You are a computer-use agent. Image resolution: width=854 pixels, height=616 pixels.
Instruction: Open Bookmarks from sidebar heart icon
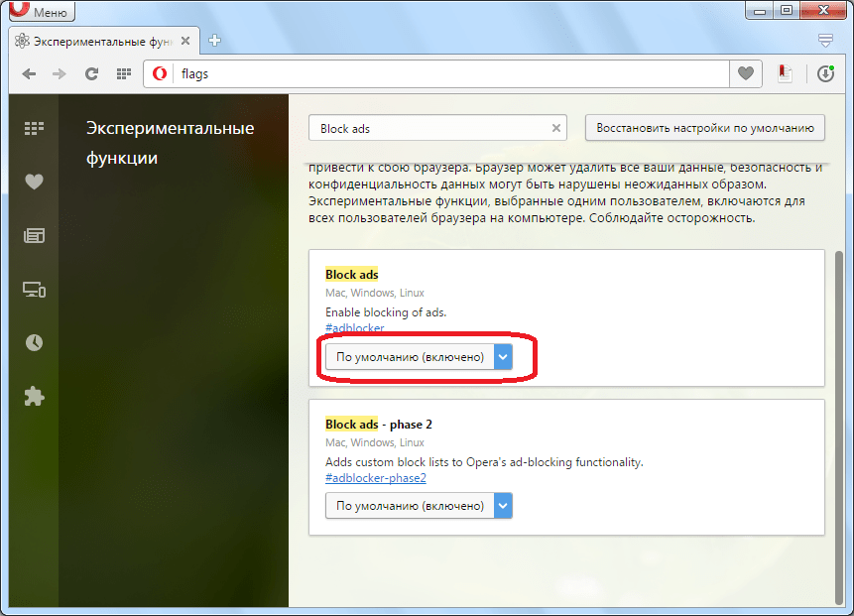35,182
